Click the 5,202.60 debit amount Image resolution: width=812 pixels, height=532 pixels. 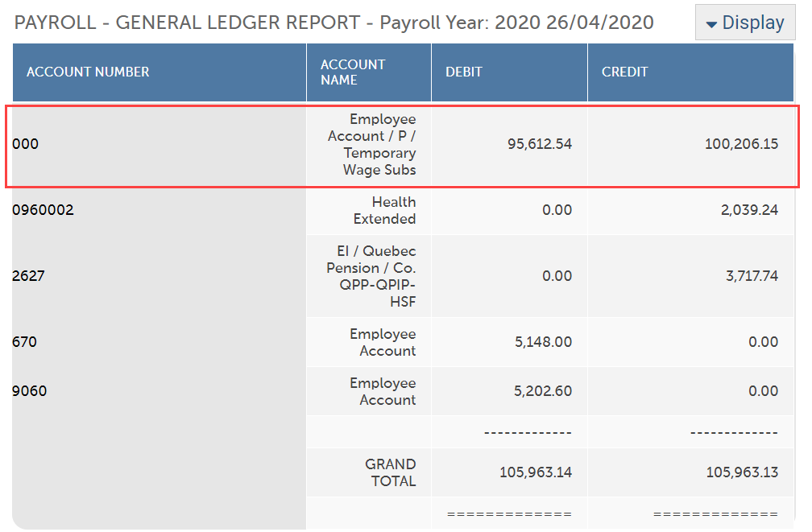tap(543, 391)
